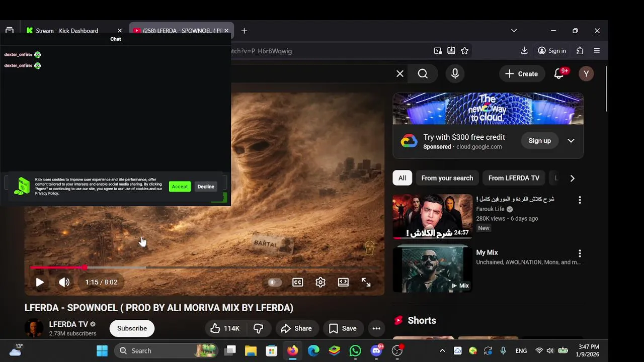The image size is (644, 362).
Task: Open the more actions menu beside Save
Action: (376, 328)
